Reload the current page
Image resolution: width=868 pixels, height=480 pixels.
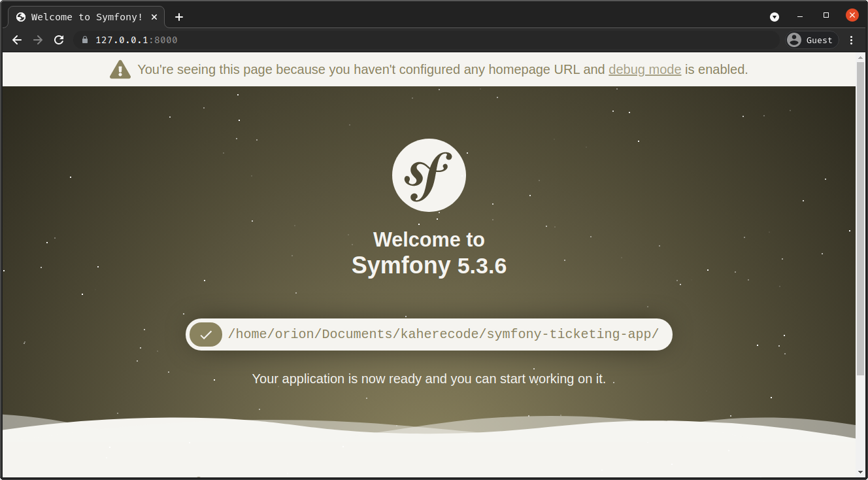pos(59,40)
